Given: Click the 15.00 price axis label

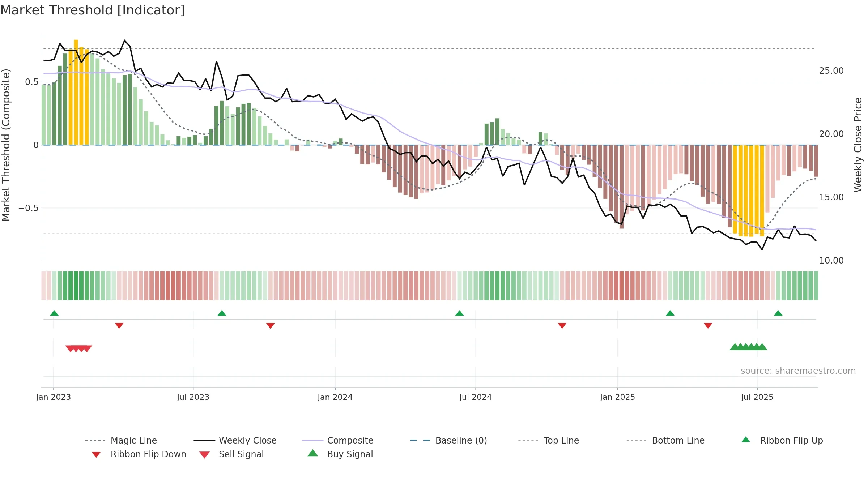Looking at the screenshot, I should (831, 197).
